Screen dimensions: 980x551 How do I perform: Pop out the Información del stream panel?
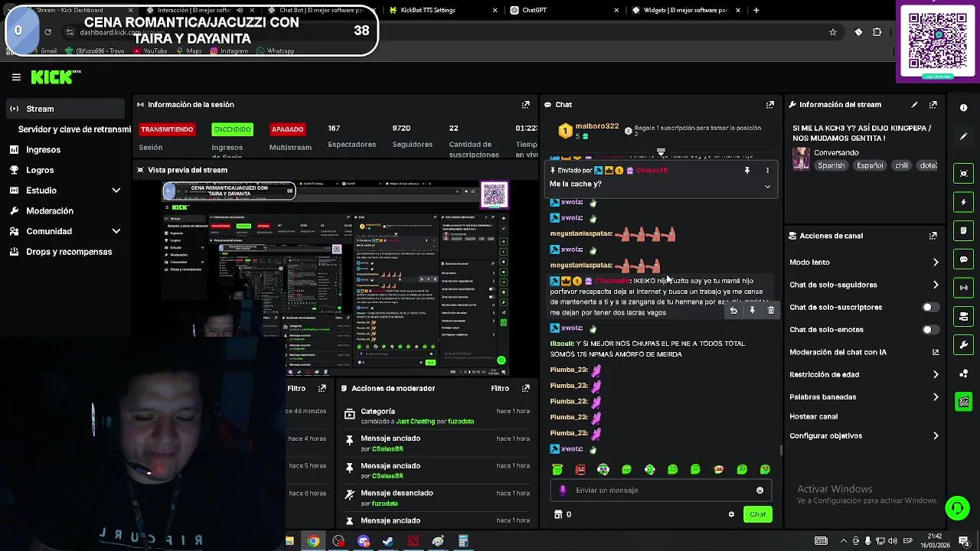coord(933,105)
